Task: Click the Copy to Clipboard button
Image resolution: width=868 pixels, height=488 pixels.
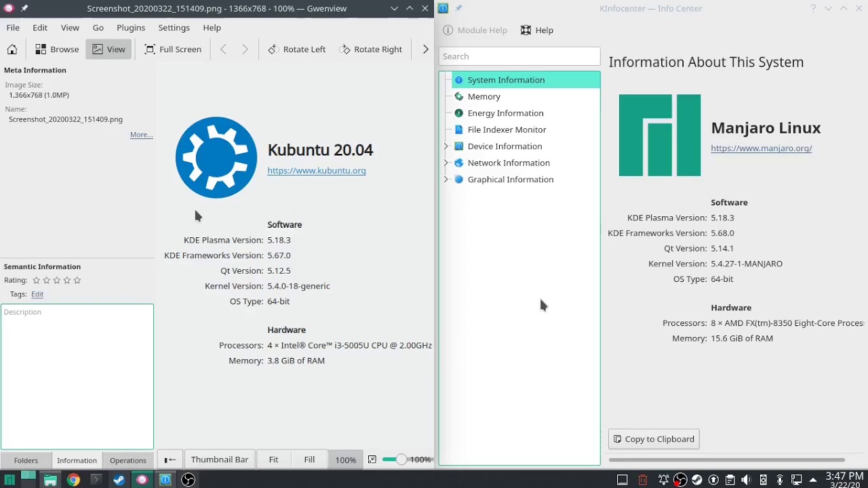Action: pyautogui.click(x=654, y=439)
